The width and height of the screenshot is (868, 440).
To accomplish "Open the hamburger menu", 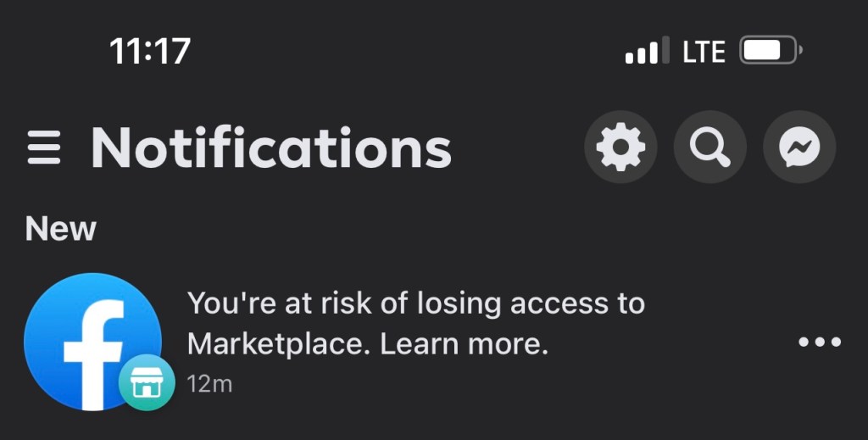I will click(x=43, y=149).
